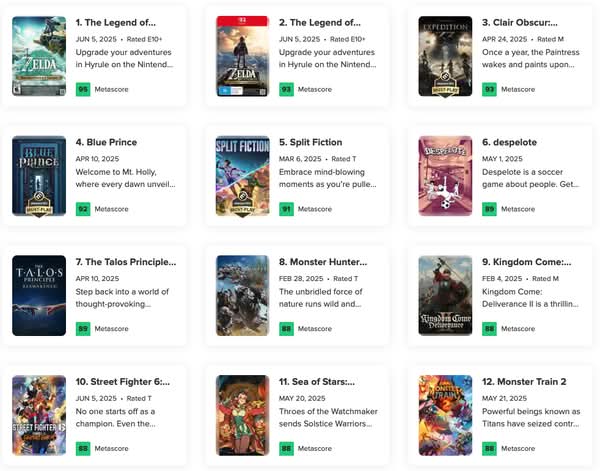Open the '8. Monster Hunter...' title link
The image size is (600, 471).
tap(323, 262)
